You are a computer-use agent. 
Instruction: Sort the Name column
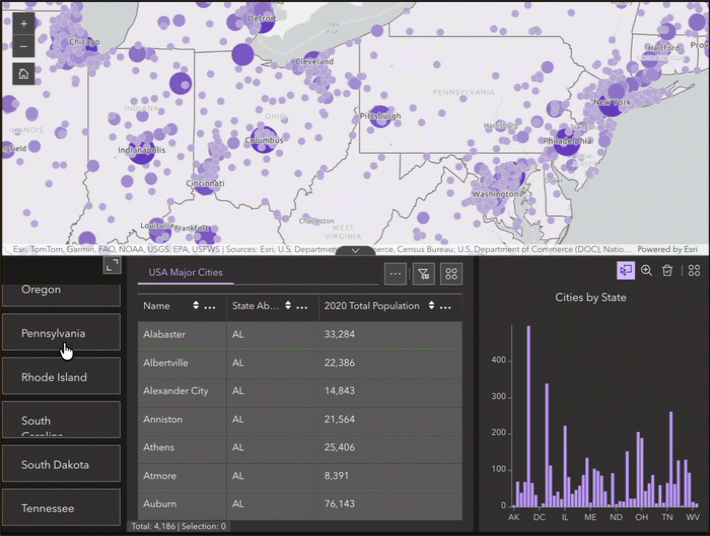(x=196, y=306)
